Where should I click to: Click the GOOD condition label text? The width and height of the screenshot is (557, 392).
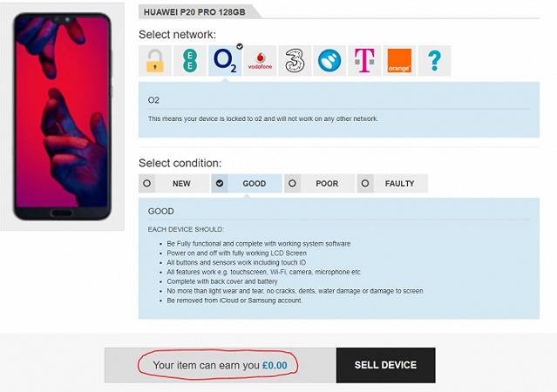click(x=255, y=184)
